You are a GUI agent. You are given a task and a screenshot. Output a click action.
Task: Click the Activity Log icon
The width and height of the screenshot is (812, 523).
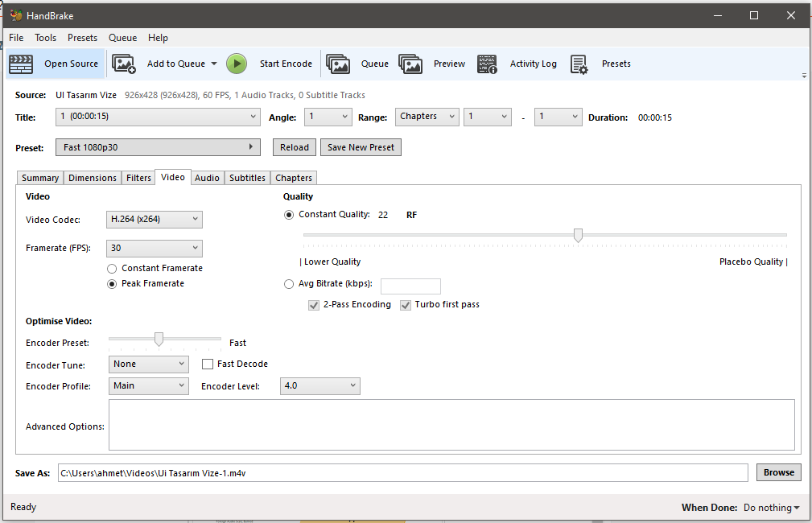click(x=487, y=64)
